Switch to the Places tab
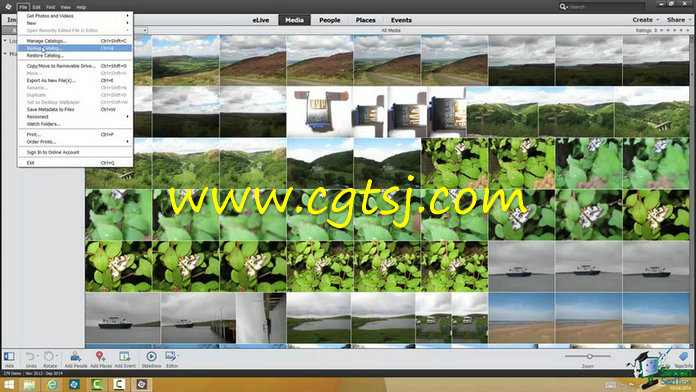 click(365, 20)
